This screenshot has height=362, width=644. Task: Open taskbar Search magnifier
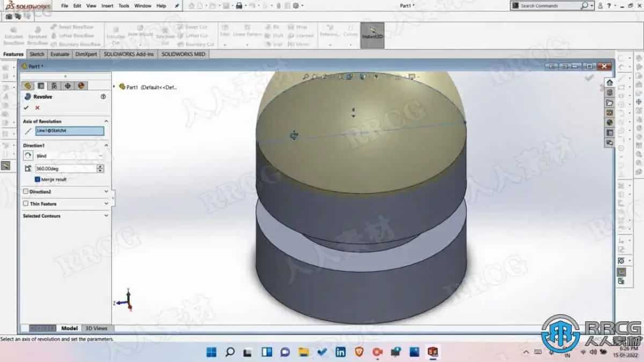point(230,352)
